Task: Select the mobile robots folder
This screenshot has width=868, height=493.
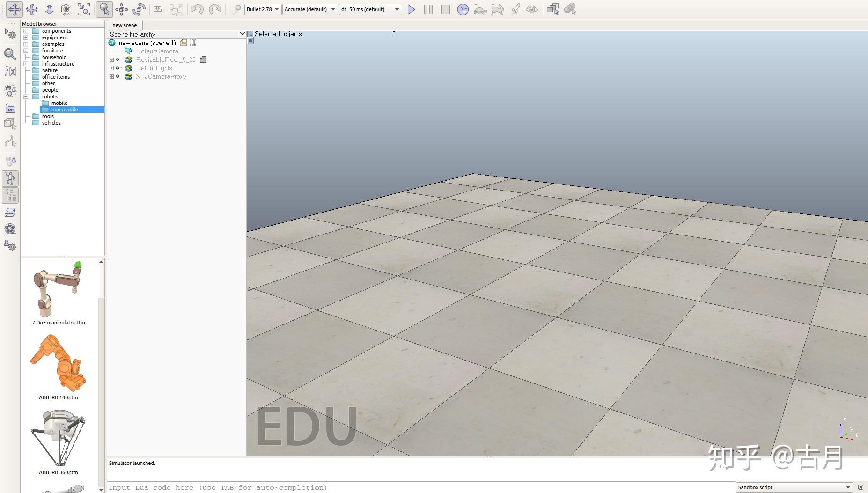Action: click(59, 103)
